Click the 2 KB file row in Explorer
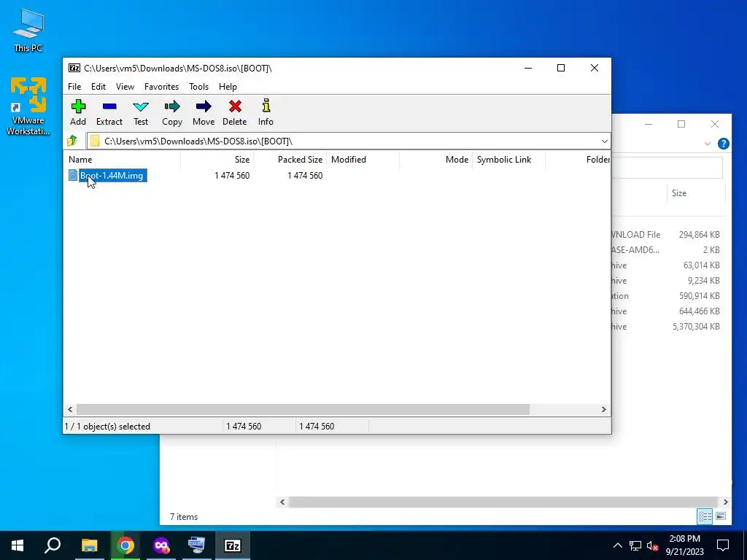The width and height of the screenshot is (747, 560). point(667,249)
